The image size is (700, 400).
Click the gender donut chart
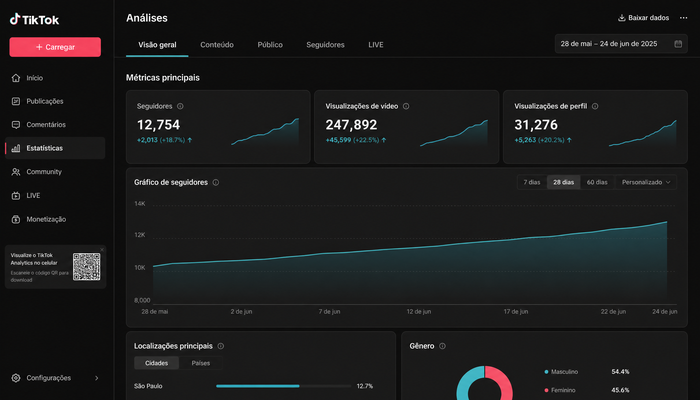(x=484, y=383)
